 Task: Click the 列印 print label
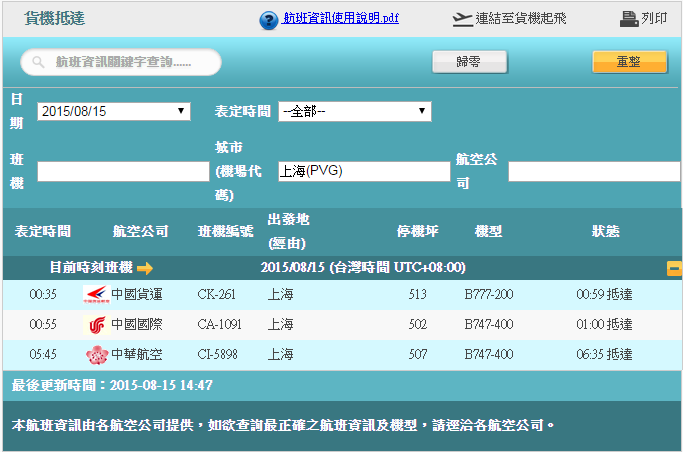click(654, 18)
